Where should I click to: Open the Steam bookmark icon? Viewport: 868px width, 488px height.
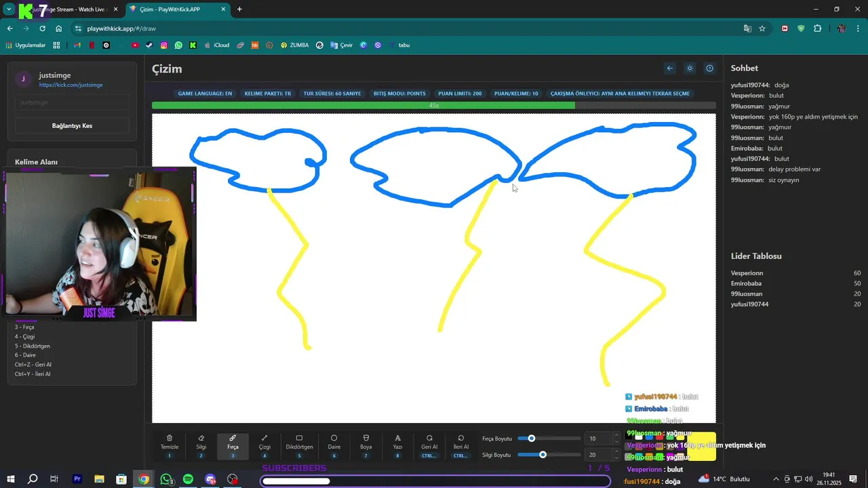click(149, 45)
